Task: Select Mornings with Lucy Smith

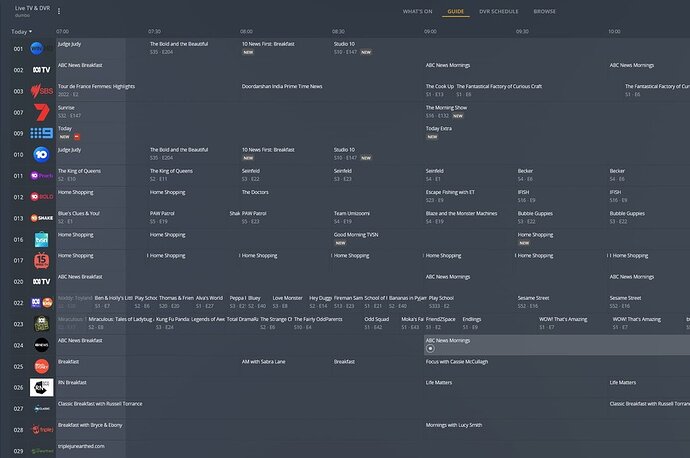Action: pyautogui.click(x=453, y=425)
